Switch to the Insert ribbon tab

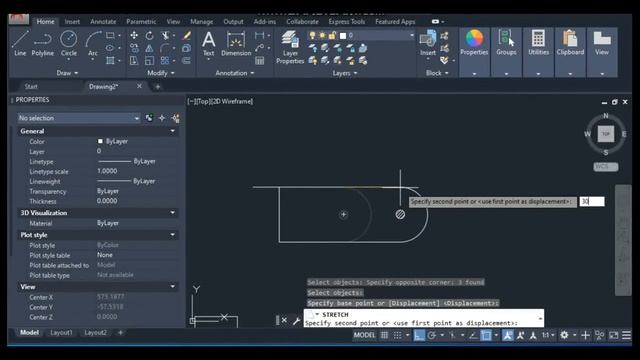[72, 22]
